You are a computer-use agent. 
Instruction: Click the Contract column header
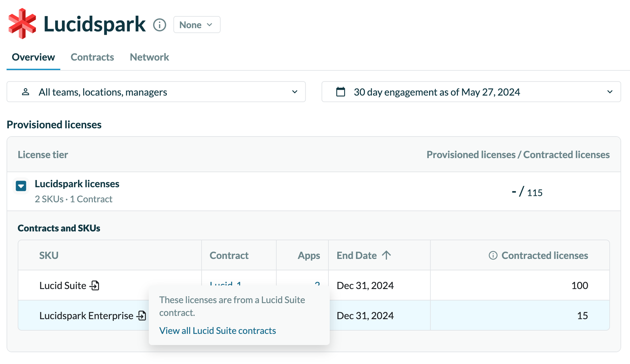tap(229, 255)
